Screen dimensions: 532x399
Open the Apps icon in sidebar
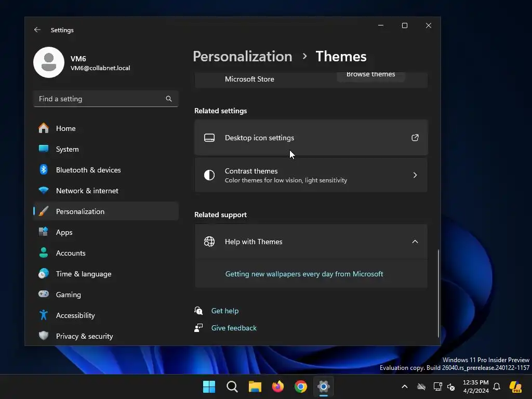44,232
